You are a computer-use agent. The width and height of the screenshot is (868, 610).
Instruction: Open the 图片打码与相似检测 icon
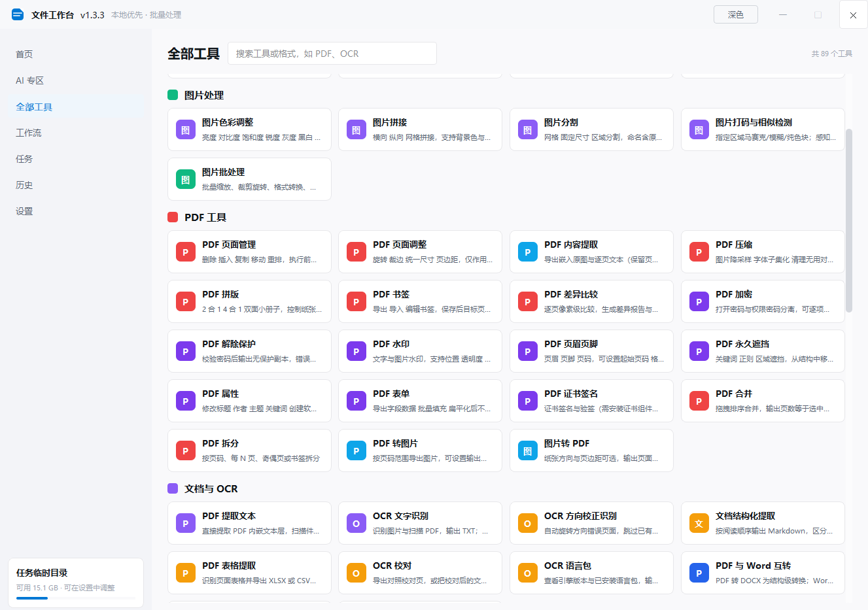pos(699,129)
